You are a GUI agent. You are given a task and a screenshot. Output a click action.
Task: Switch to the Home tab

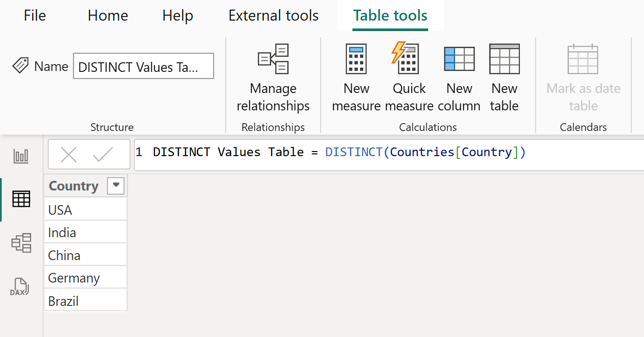[108, 16]
